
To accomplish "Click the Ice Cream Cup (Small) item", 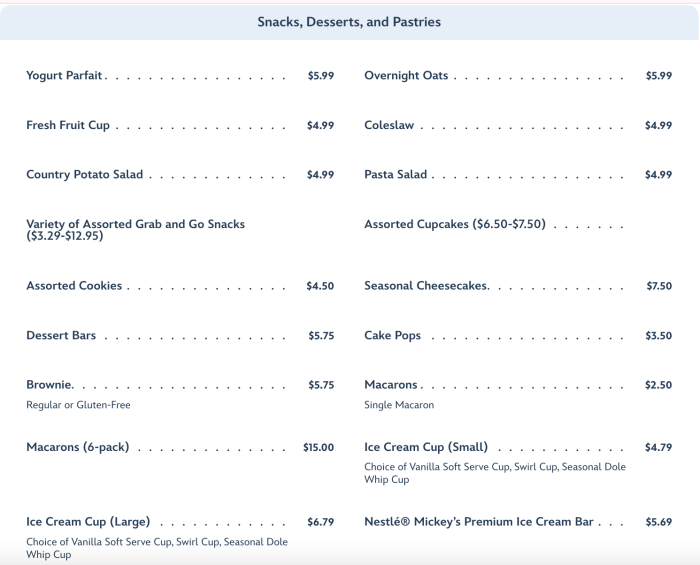I will pyautogui.click(x=433, y=448).
